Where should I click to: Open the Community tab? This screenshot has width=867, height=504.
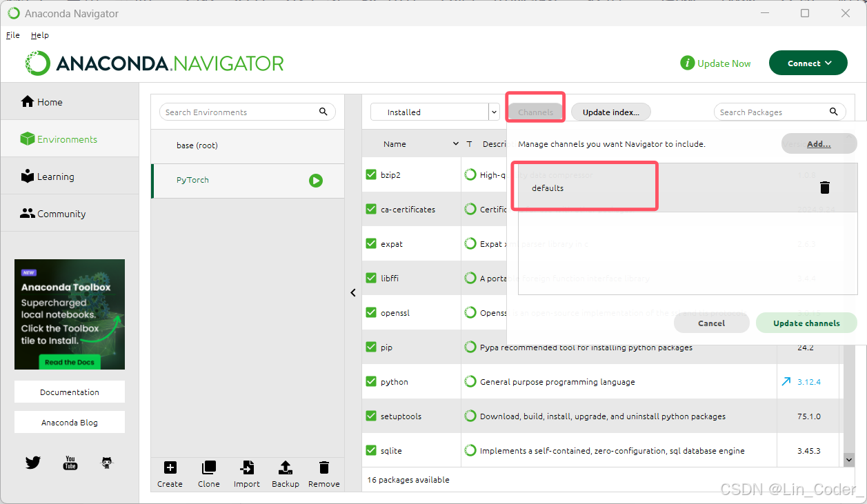[69, 214]
